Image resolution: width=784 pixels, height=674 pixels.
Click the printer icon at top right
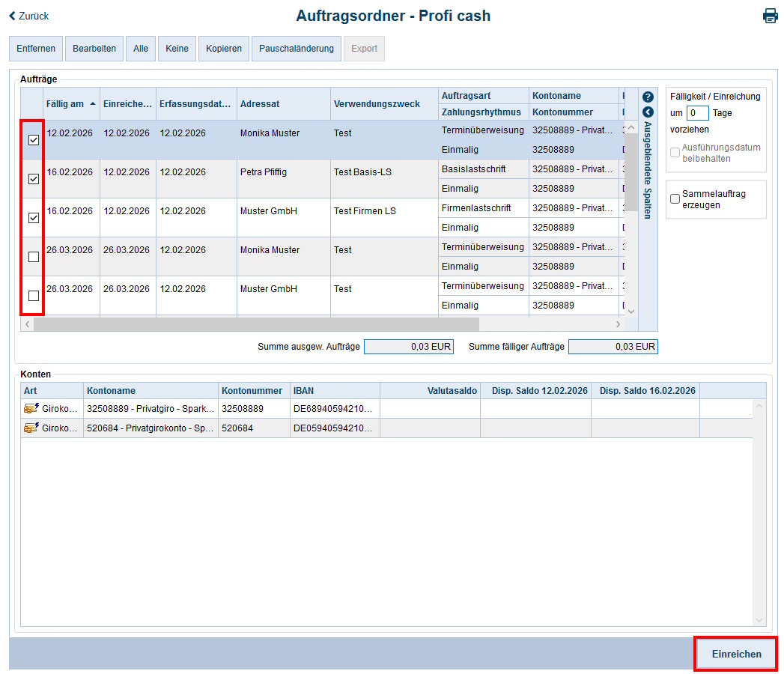tap(771, 15)
